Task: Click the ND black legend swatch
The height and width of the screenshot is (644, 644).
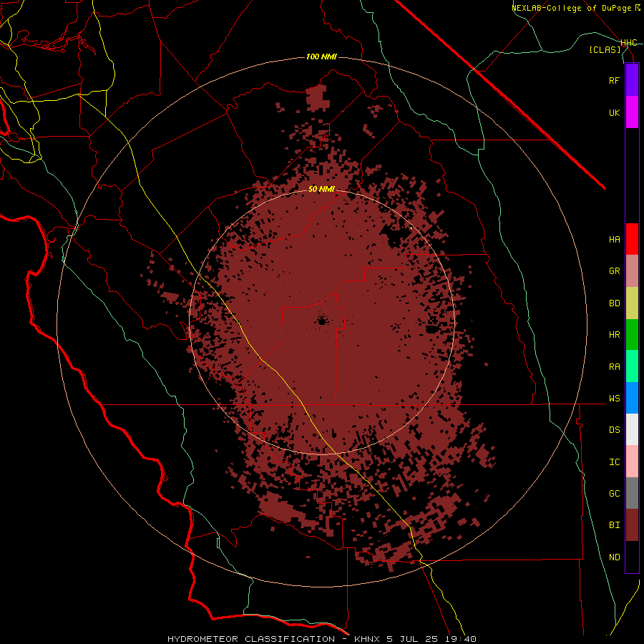Action: click(x=632, y=557)
